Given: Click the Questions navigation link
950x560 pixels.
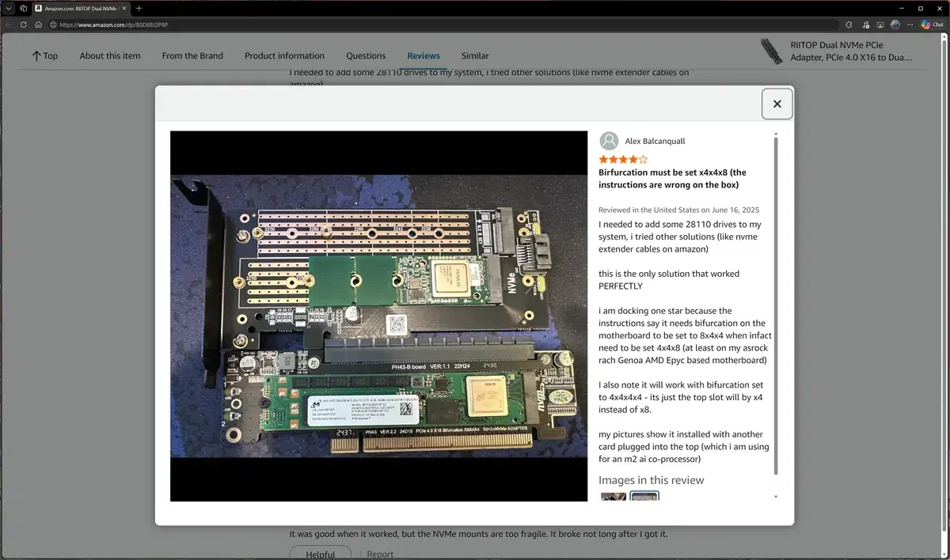Looking at the screenshot, I should 365,55.
